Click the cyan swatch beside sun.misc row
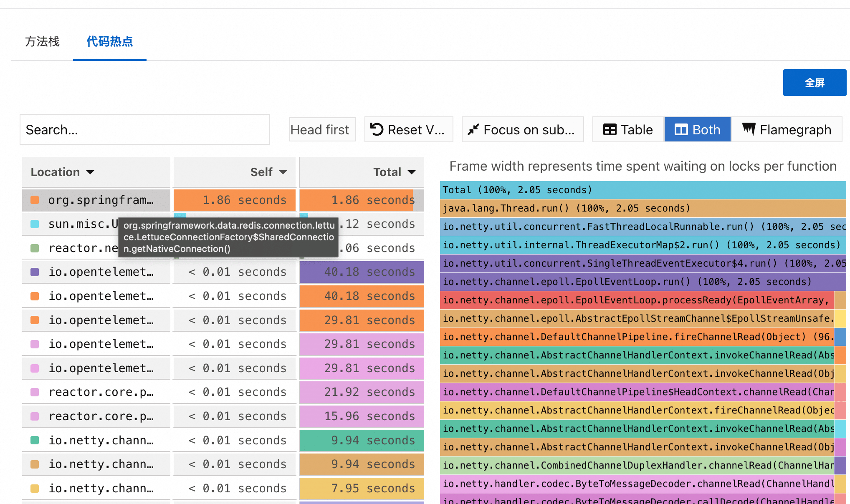Viewport: 850px width, 504px height. click(x=35, y=224)
